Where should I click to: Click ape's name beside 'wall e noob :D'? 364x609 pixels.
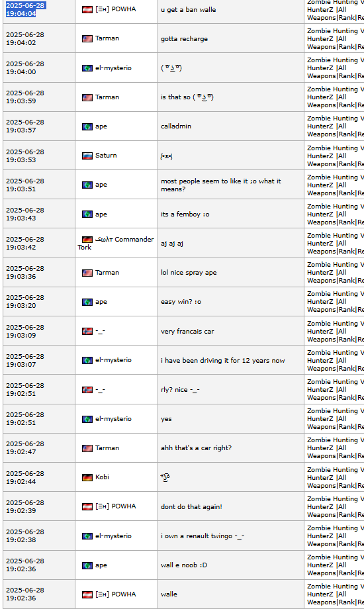pos(101,565)
